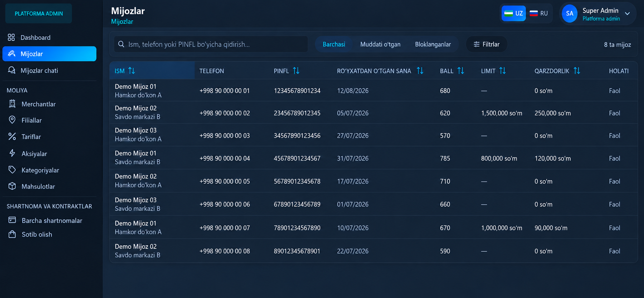644x298 pixels.
Task: Click the Kategoriyalar tag icon
Action: [x=12, y=170]
